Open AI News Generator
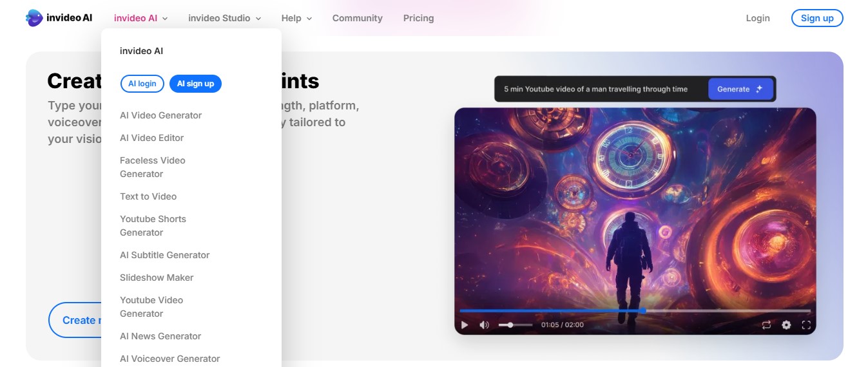 tap(160, 336)
